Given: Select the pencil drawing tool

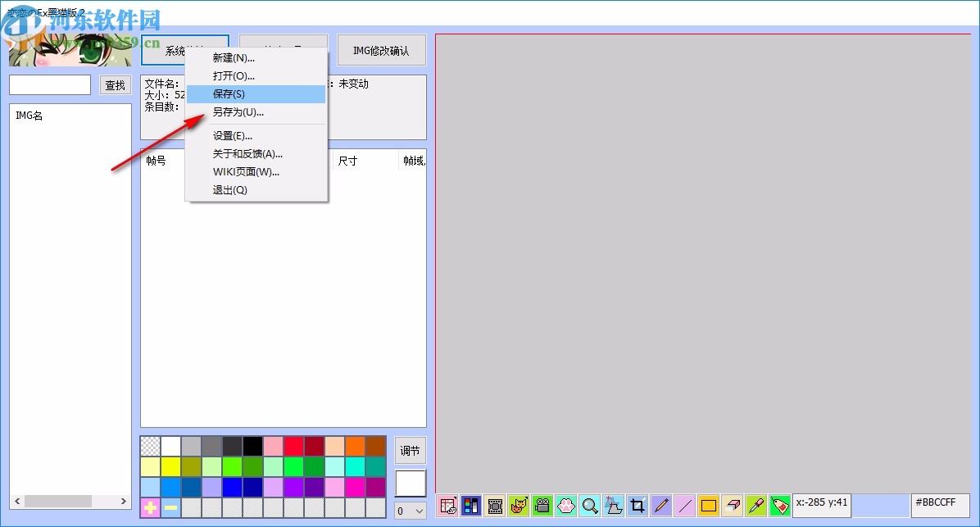Looking at the screenshot, I should pyautogui.click(x=661, y=506).
